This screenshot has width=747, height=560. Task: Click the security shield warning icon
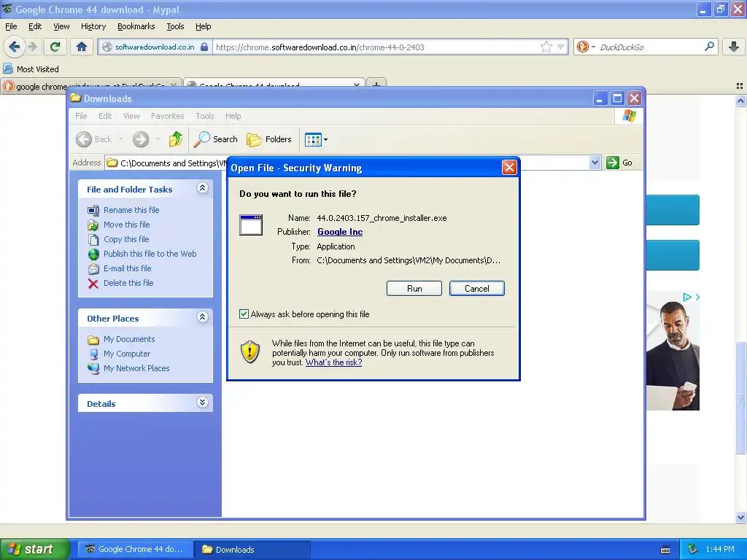tap(250, 352)
